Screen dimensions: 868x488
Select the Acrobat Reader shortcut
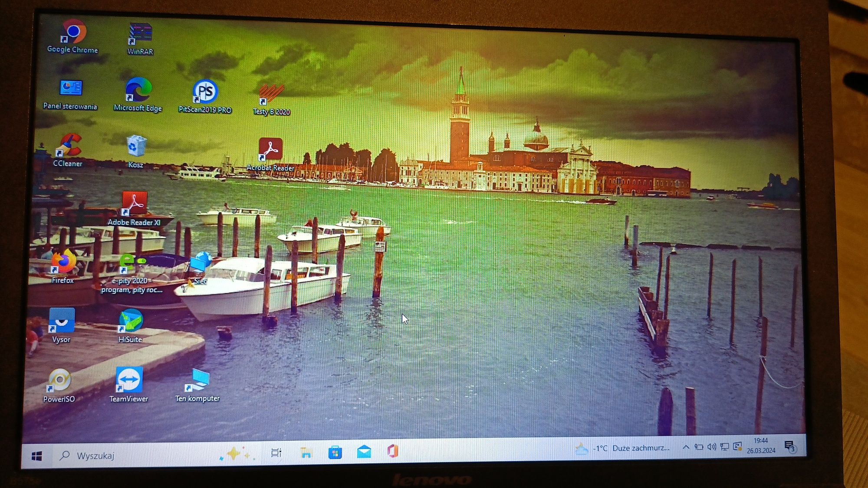click(270, 154)
